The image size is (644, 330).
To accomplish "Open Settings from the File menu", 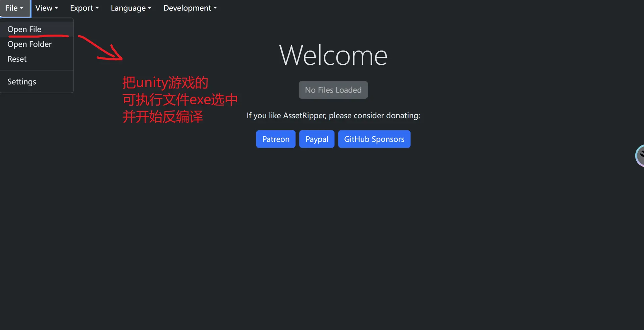I will tap(37, 81).
